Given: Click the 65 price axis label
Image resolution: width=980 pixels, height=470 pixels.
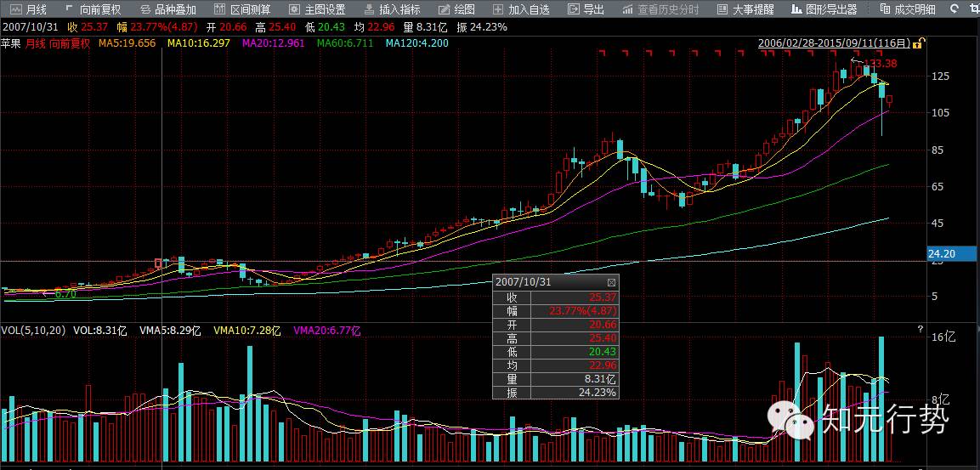Looking at the screenshot, I should 938,186.
